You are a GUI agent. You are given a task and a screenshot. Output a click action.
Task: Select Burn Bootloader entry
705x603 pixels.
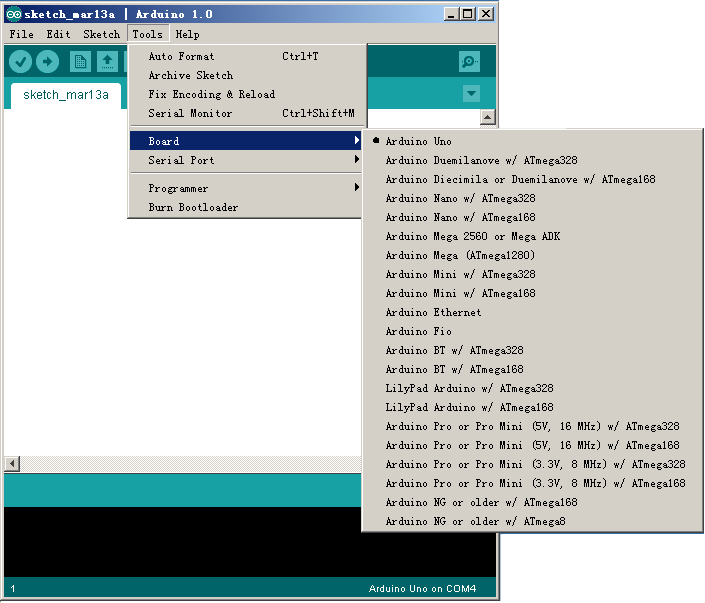tap(246, 207)
